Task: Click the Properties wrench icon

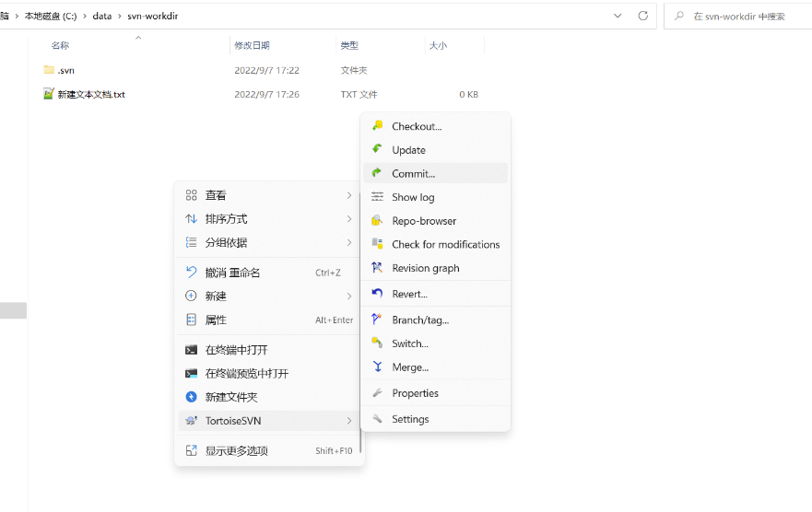Action: pos(377,392)
